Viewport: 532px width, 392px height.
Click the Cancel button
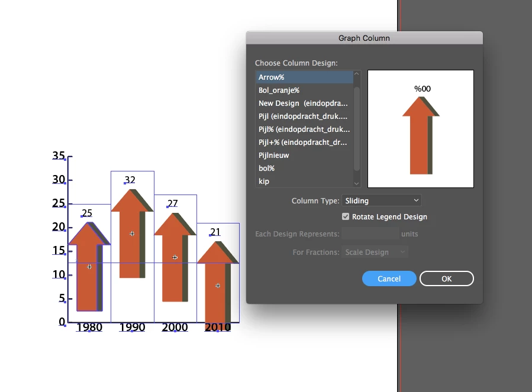[389, 278]
